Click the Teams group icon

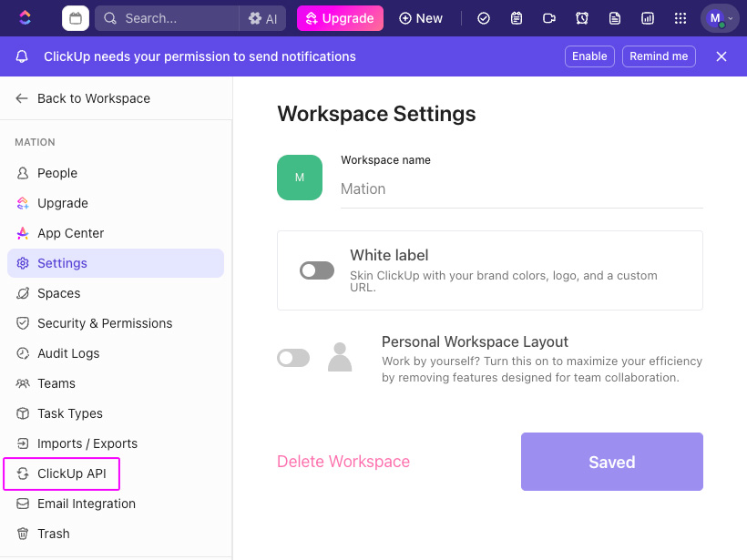(23, 382)
